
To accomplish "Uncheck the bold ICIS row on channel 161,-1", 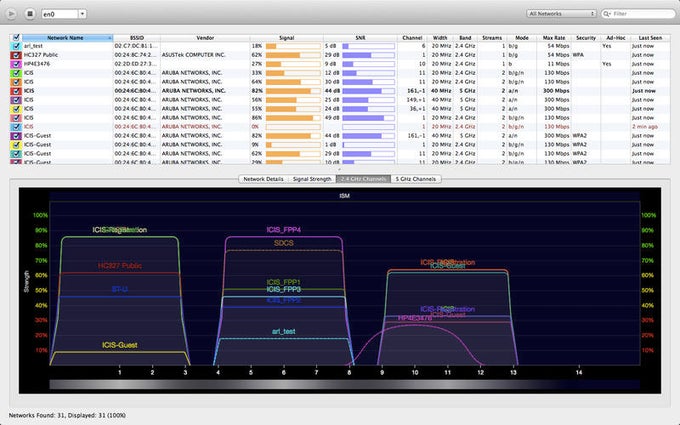I will [16, 91].
